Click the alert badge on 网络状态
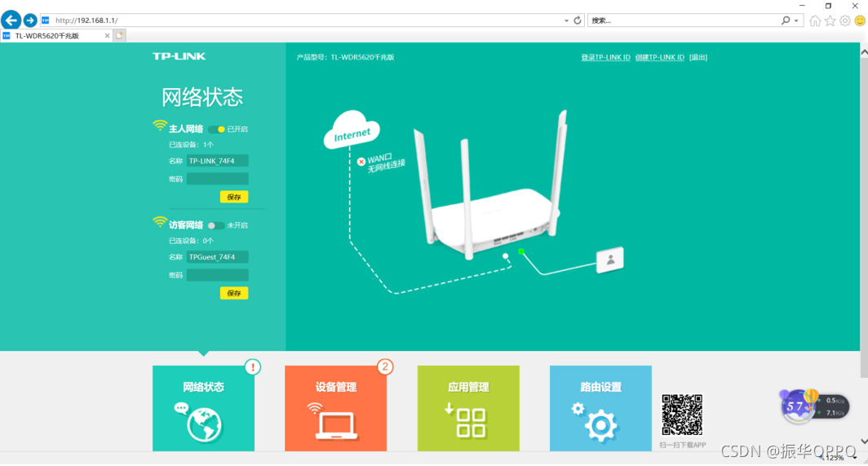868x466 pixels. click(252, 366)
